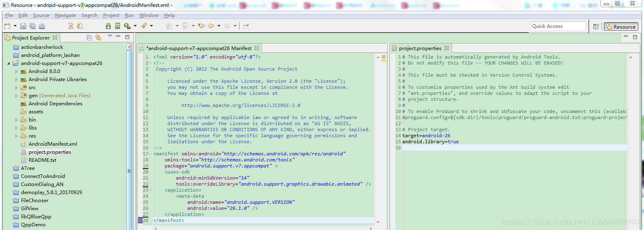This screenshot has height=230, width=644.
Task: Open the Navigate menu
Action: pyautogui.click(x=65, y=15)
